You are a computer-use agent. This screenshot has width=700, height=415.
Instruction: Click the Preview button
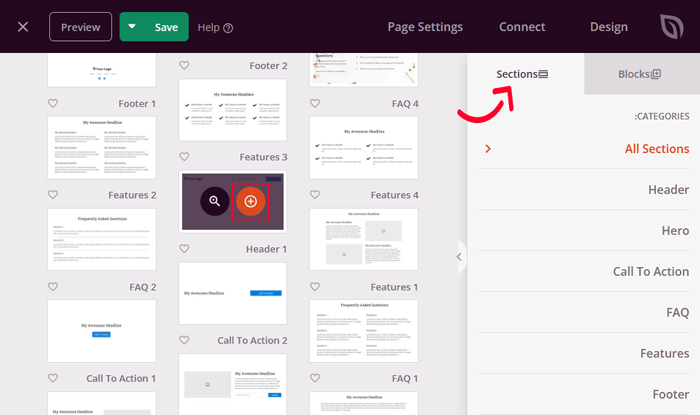click(80, 27)
